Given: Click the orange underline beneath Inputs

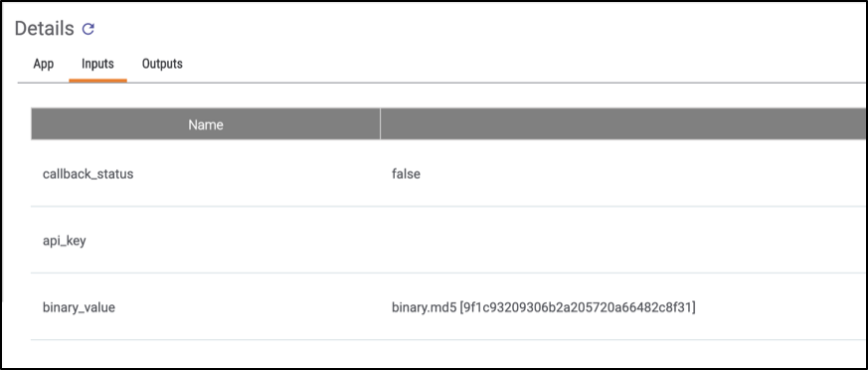Looking at the screenshot, I should pos(98,81).
